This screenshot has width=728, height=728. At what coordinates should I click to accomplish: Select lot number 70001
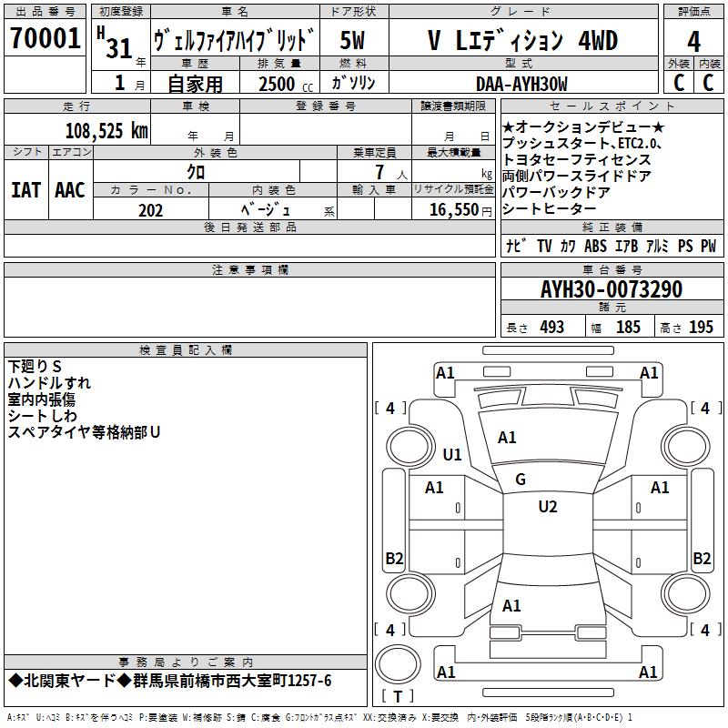(45, 37)
